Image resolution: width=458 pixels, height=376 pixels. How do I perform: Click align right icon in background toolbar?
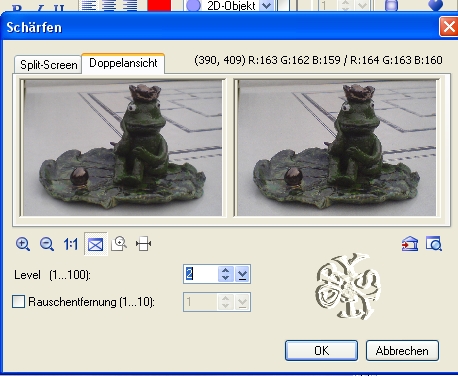click(x=130, y=5)
